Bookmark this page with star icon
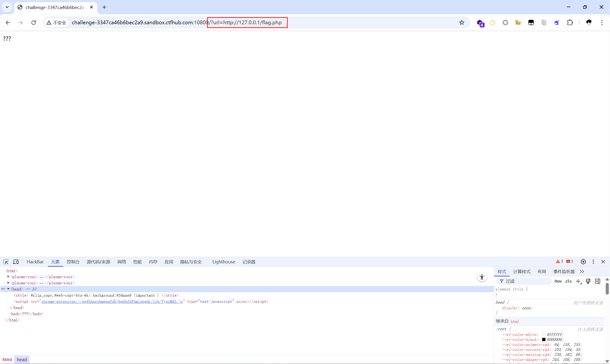This screenshot has height=364, width=610. (462, 23)
